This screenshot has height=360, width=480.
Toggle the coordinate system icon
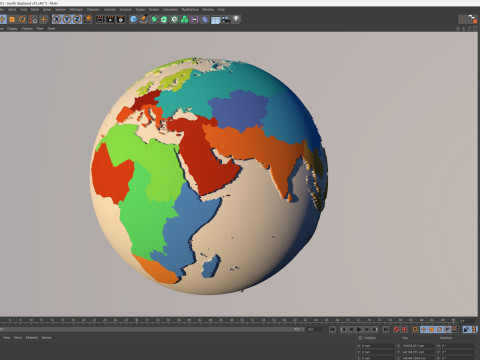[x=88, y=19]
